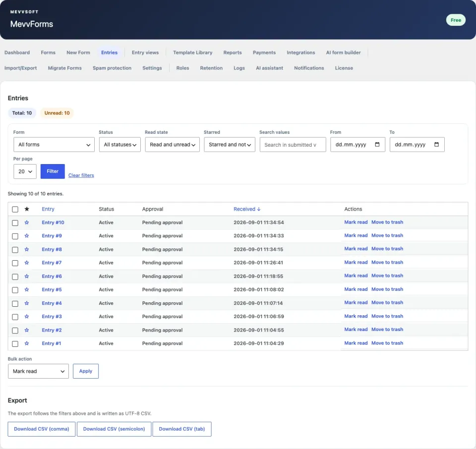Check the box for Entry #10
Screen dimensions: 476x449
(x=15, y=223)
